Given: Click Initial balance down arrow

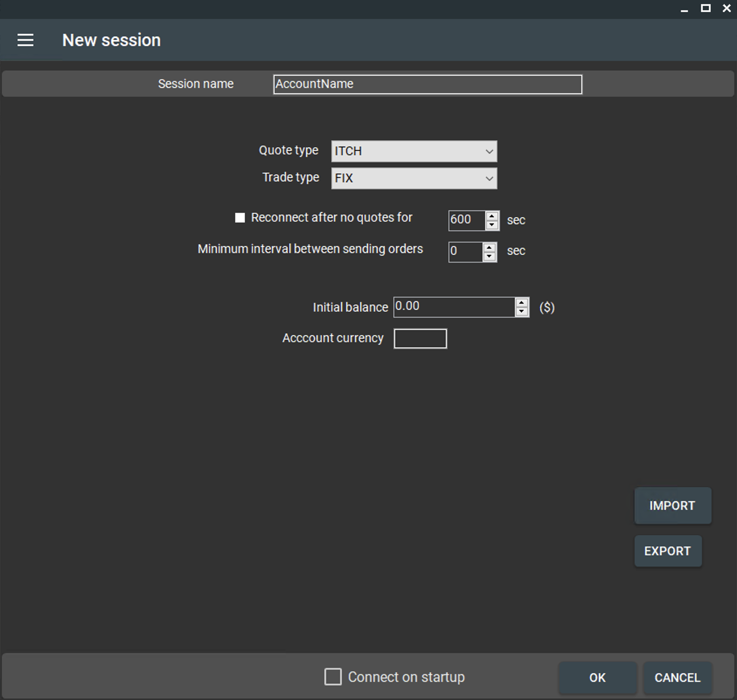Looking at the screenshot, I should 521,312.
